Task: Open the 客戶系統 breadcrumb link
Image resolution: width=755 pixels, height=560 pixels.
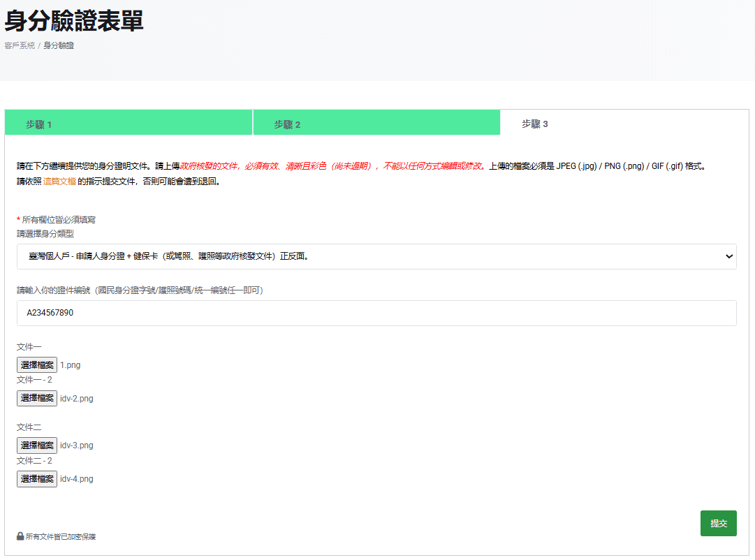Action: pyautogui.click(x=20, y=45)
